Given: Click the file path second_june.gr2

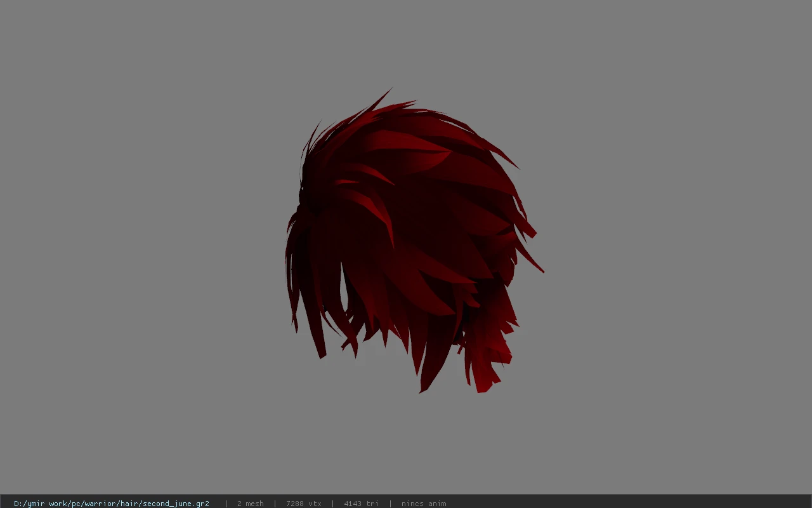Looking at the screenshot, I should coord(112,504).
